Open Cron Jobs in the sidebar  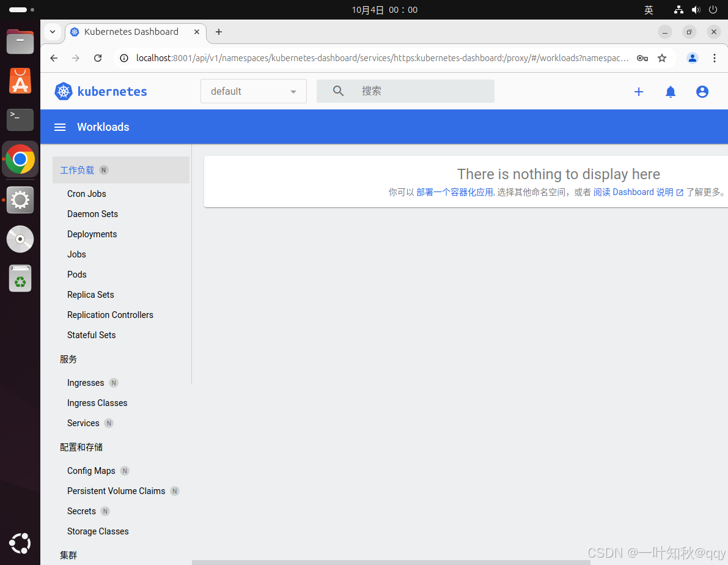pyautogui.click(x=86, y=194)
